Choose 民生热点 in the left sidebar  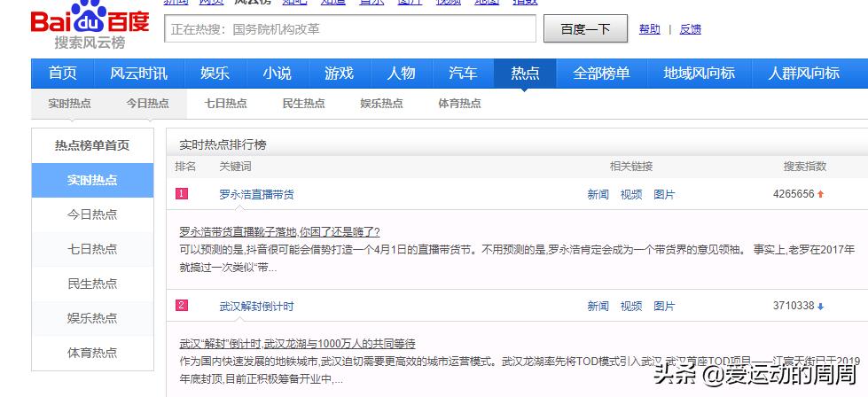(92, 284)
